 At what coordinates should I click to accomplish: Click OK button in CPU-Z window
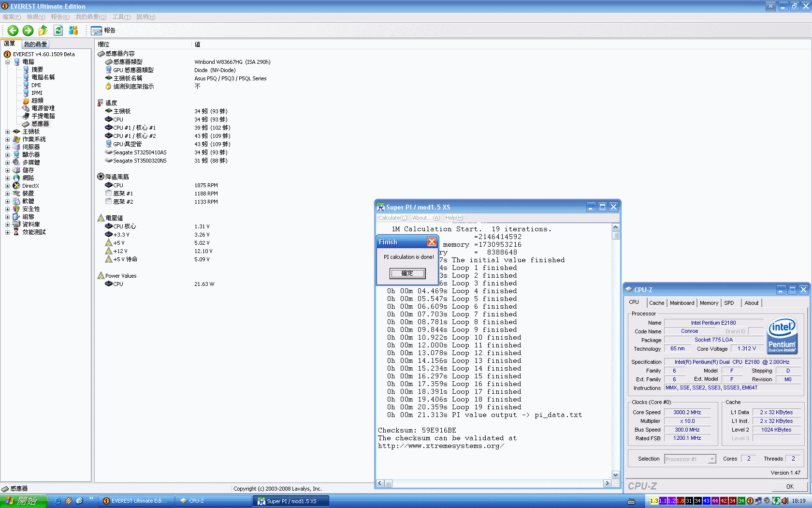coord(789,486)
